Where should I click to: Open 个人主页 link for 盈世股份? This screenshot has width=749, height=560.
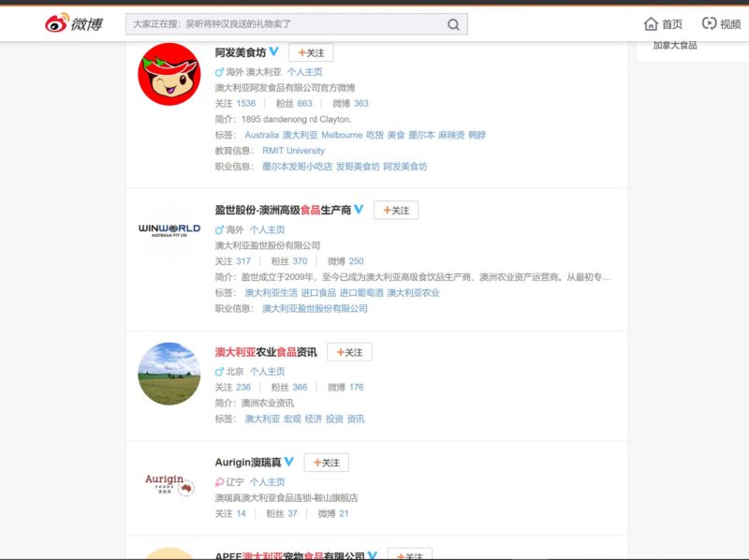click(x=267, y=229)
